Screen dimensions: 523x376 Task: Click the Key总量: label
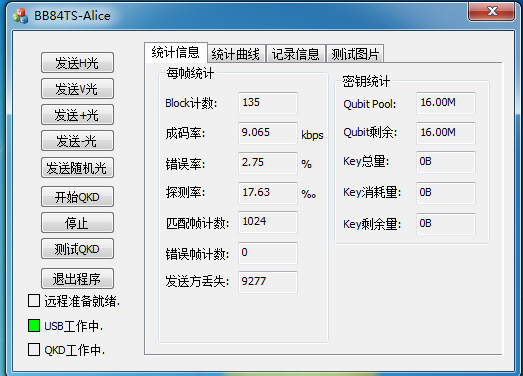pyautogui.click(x=366, y=161)
